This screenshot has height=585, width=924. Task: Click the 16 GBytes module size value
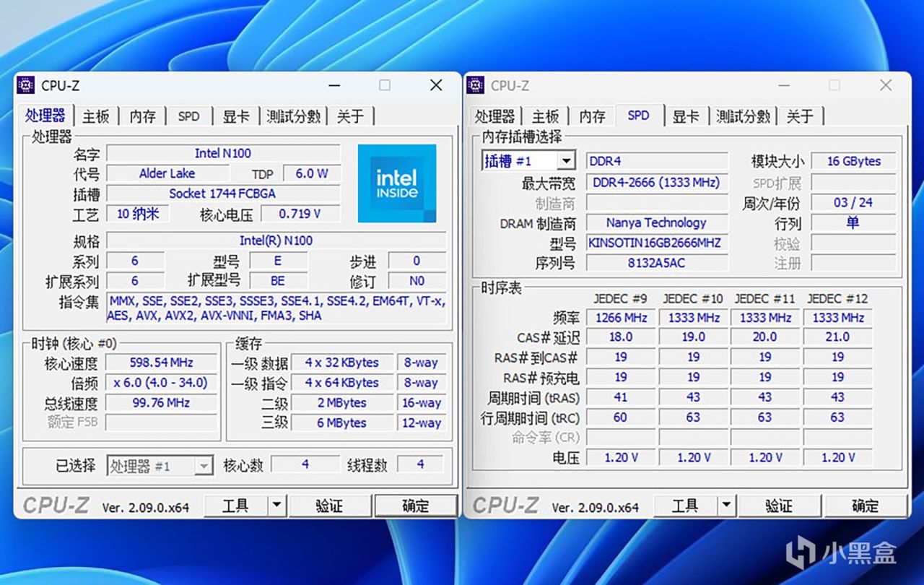pyautogui.click(x=854, y=161)
